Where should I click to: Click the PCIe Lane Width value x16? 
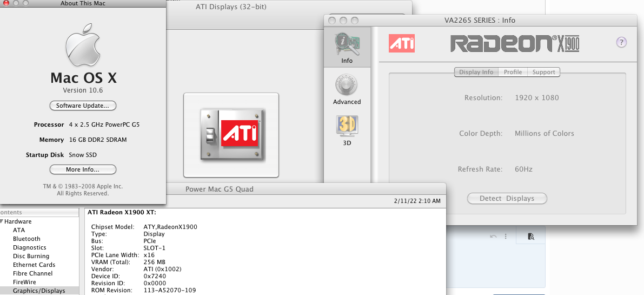pos(149,255)
